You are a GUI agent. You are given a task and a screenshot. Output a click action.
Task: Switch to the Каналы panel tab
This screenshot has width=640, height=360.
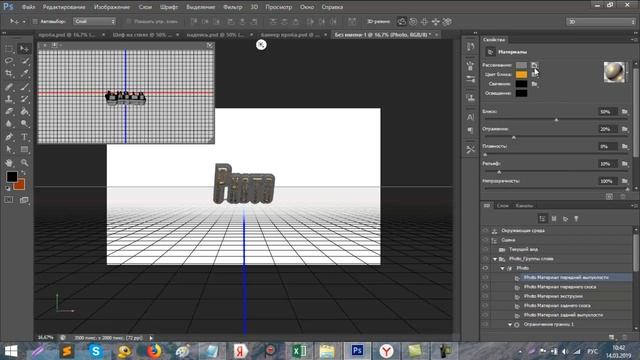pos(524,206)
